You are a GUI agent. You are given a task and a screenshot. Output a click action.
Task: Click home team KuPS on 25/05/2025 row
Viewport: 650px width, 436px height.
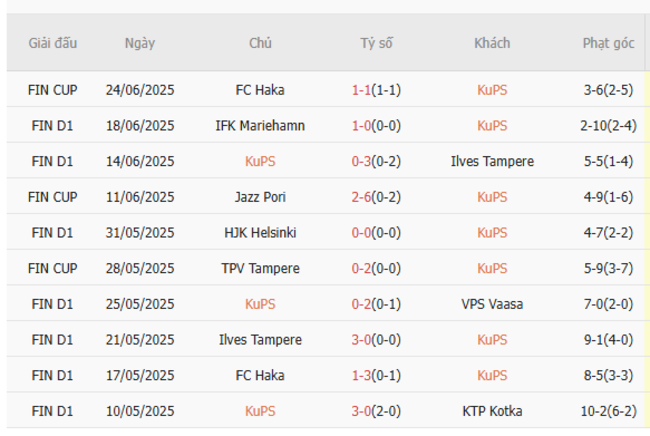[260, 304]
